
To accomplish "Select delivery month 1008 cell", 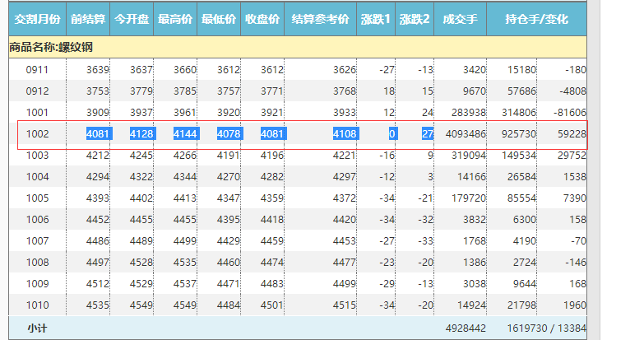I will coord(37,263).
